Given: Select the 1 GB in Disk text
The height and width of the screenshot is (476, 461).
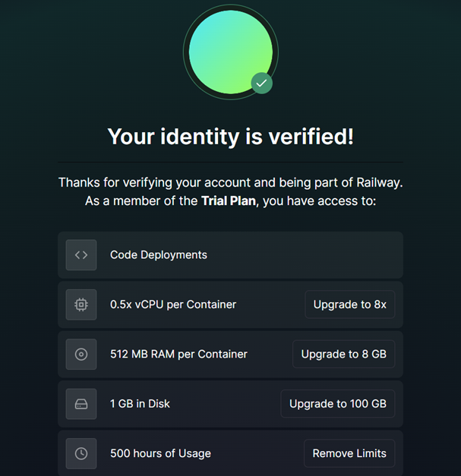Looking at the screenshot, I should coord(140,404).
